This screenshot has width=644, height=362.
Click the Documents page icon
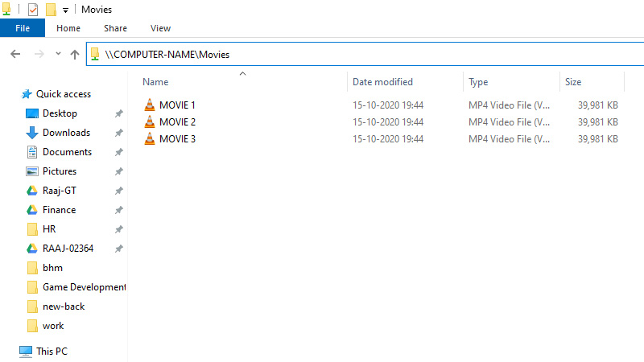tap(32, 152)
